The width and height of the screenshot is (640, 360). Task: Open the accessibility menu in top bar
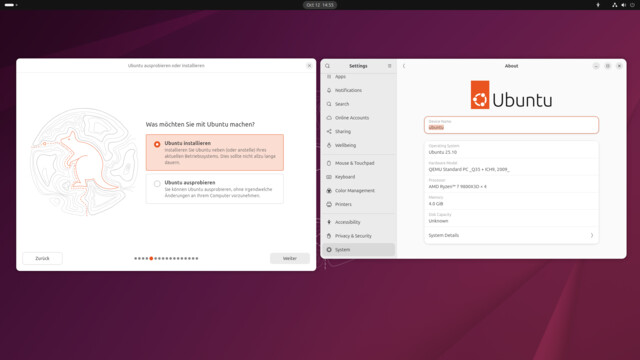point(598,5)
